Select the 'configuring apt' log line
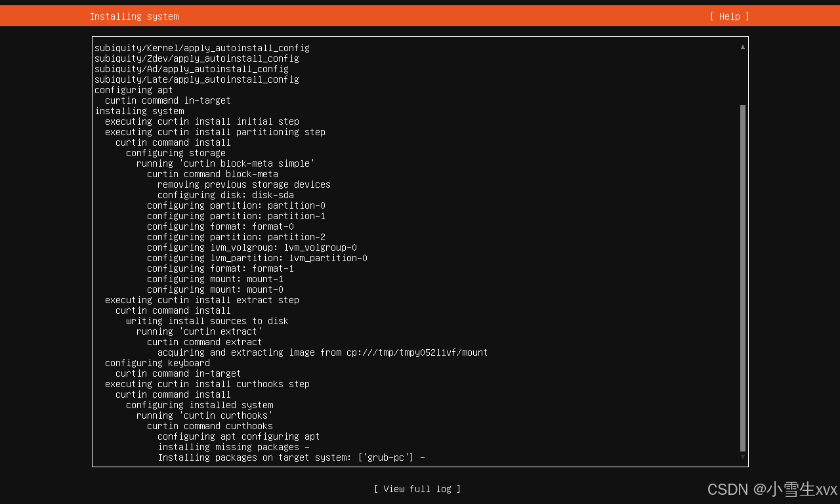 pos(134,90)
